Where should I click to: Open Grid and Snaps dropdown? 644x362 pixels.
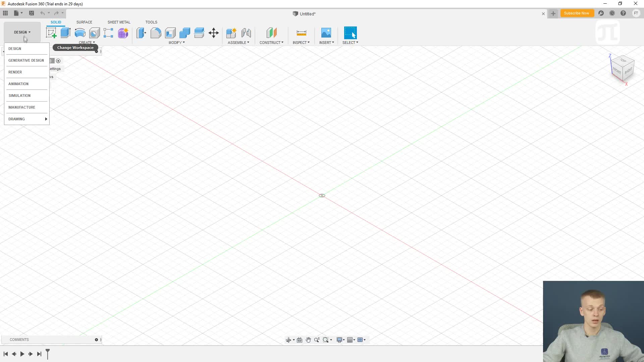point(351,340)
